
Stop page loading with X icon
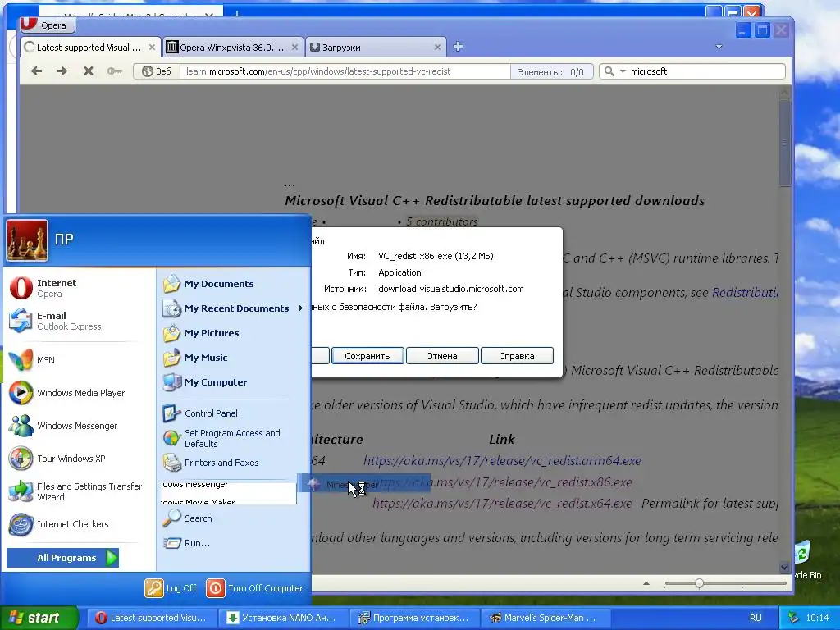pos(89,71)
